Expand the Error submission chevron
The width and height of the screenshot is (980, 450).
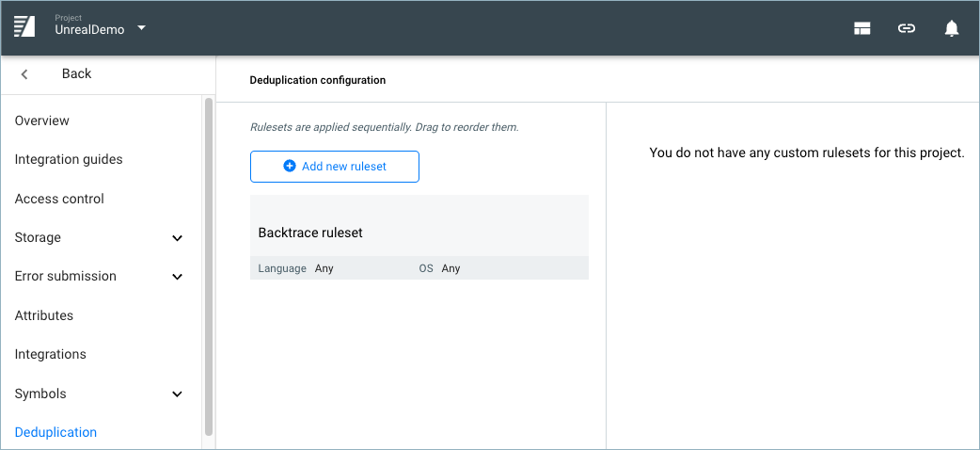(x=177, y=277)
